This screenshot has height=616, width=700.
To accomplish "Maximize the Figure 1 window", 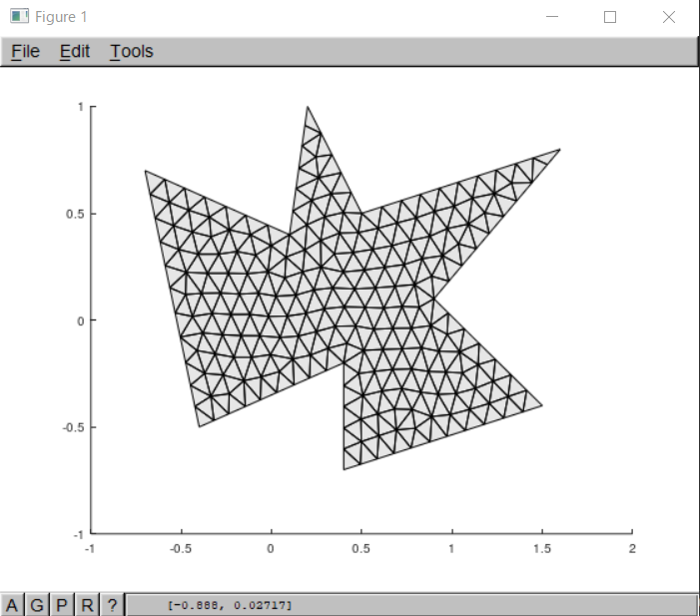I will click(610, 17).
